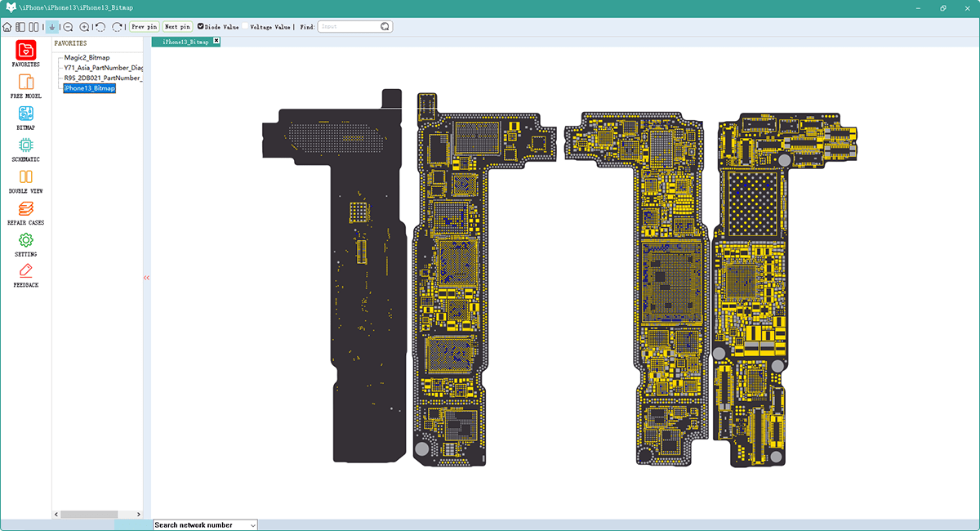Uncheck the Diode Value checkbox
This screenshot has width=980, height=531.
(x=201, y=26)
